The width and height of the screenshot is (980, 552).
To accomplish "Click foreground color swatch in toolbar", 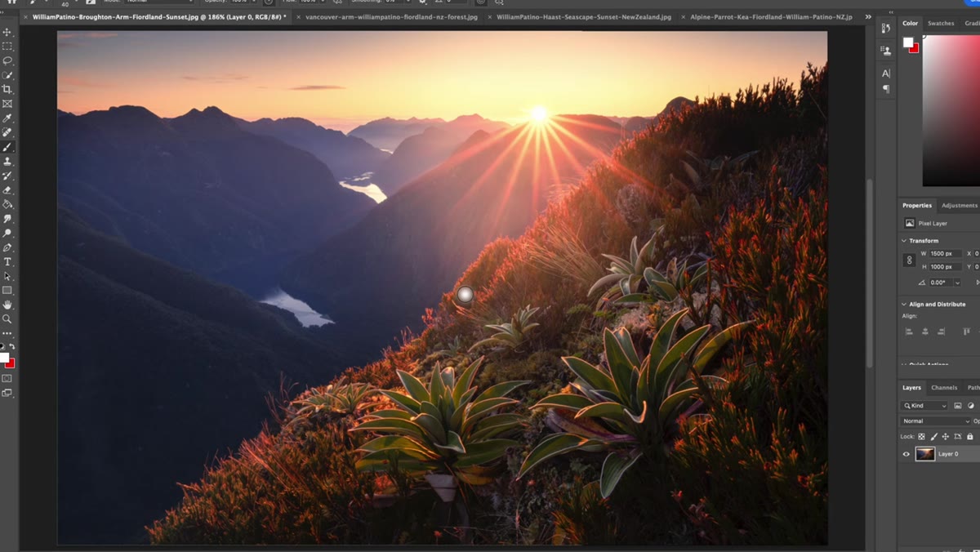I will coord(4,358).
